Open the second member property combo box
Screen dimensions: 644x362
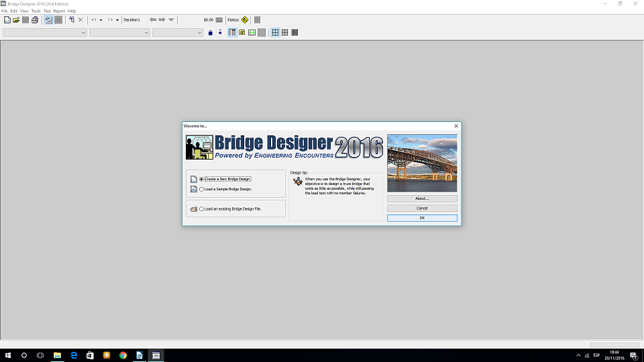point(119,32)
